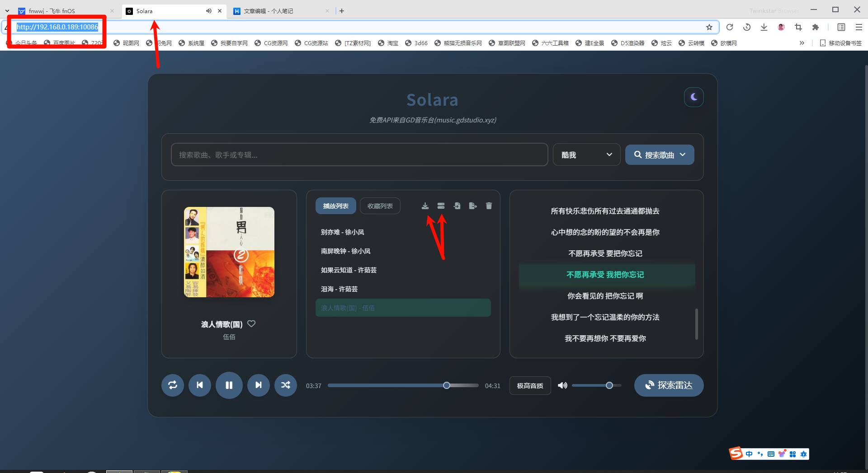Jump to lyric line 所有快乐悲伤所有过去通通都抛去
The image size is (868, 473).
[x=605, y=211]
